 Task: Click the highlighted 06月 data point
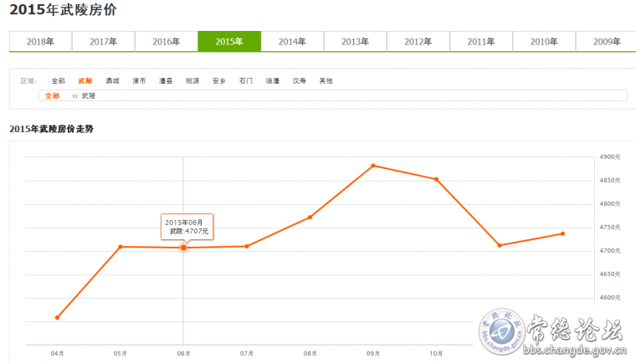[183, 248]
